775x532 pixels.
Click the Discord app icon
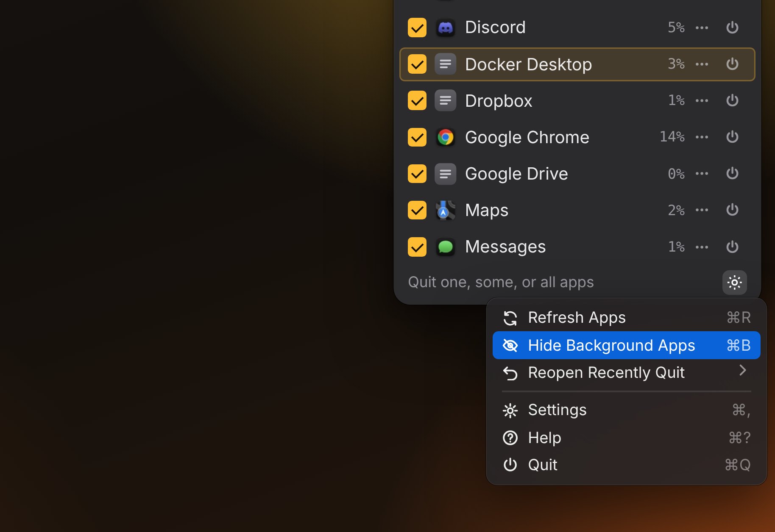[445, 28]
